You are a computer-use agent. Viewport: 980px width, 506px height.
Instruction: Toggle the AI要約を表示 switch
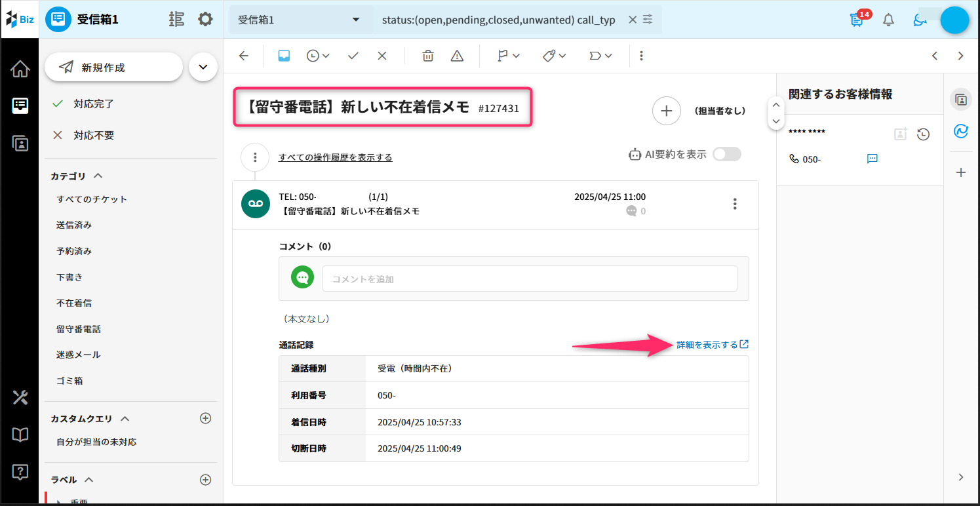[727, 154]
